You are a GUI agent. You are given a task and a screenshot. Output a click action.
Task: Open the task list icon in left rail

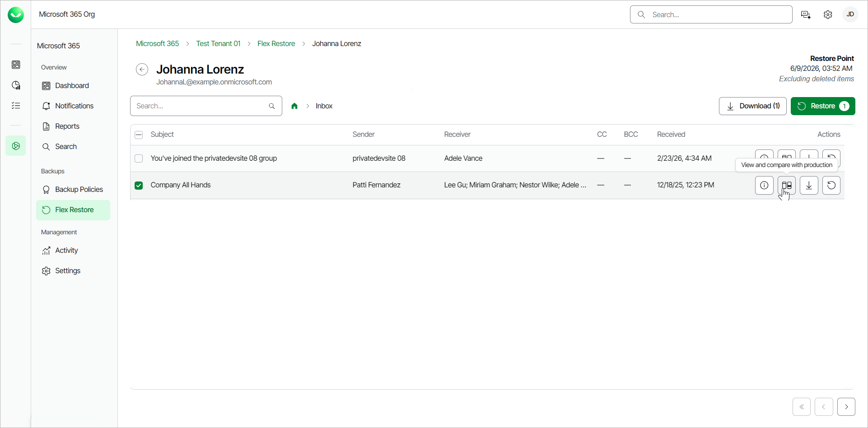coord(16,106)
